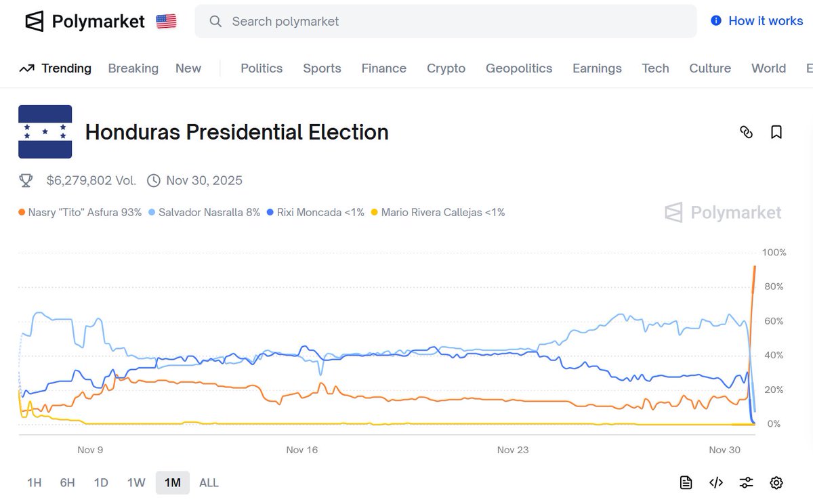Click the US flag region icon
Screen dimensions: 813x504
pos(166,22)
